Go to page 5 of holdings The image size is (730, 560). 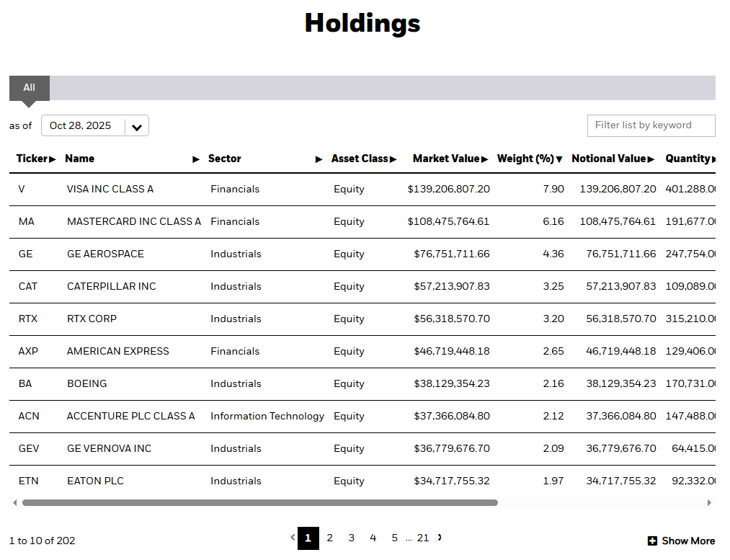pos(395,538)
